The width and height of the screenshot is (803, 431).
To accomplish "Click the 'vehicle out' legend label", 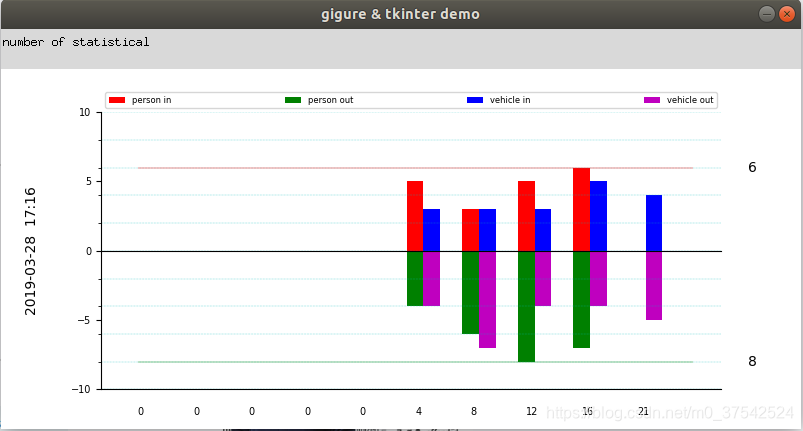I will (690, 100).
